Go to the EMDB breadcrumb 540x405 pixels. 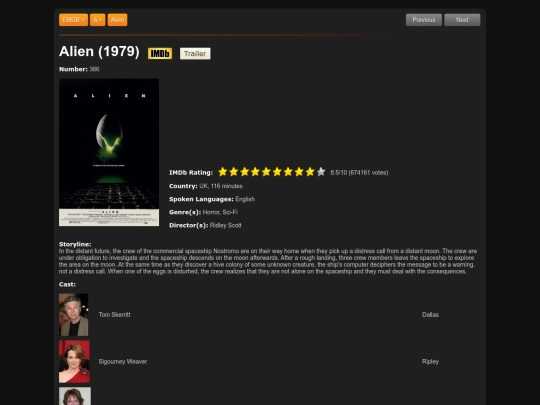[73, 20]
